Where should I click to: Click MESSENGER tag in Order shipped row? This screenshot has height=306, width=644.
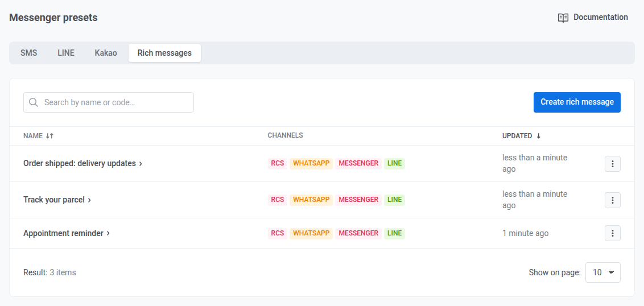pyautogui.click(x=358, y=163)
